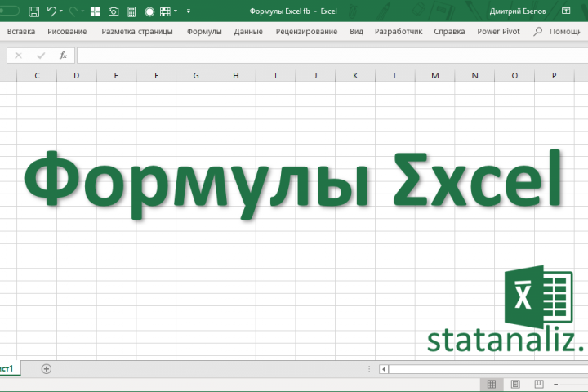Screen dimensions: 588x392
Task: Select column J header
Action: click(315, 76)
